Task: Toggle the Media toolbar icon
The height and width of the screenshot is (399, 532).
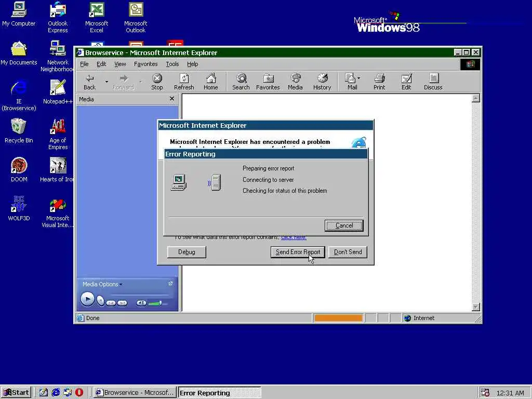Action: tap(295, 82)
